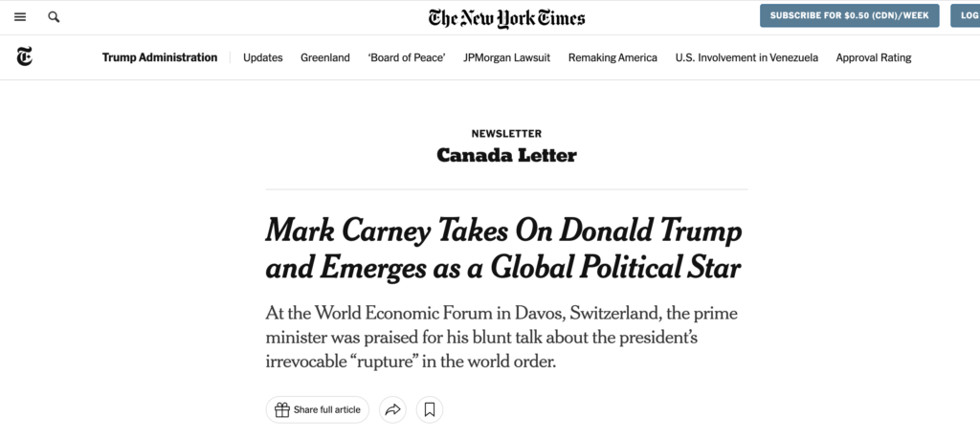Open Trump Administration section
Viewport: 980px width, 439px height.
coord(160,57)
